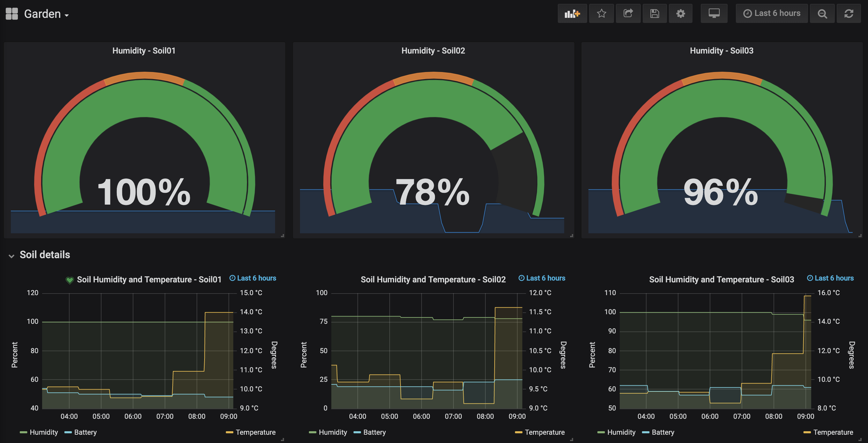This screenshot has height=443, width=868.
Task: Open Soil Humidity and Temperature - Soil03 title menu
Action: (x=722, y=280)
